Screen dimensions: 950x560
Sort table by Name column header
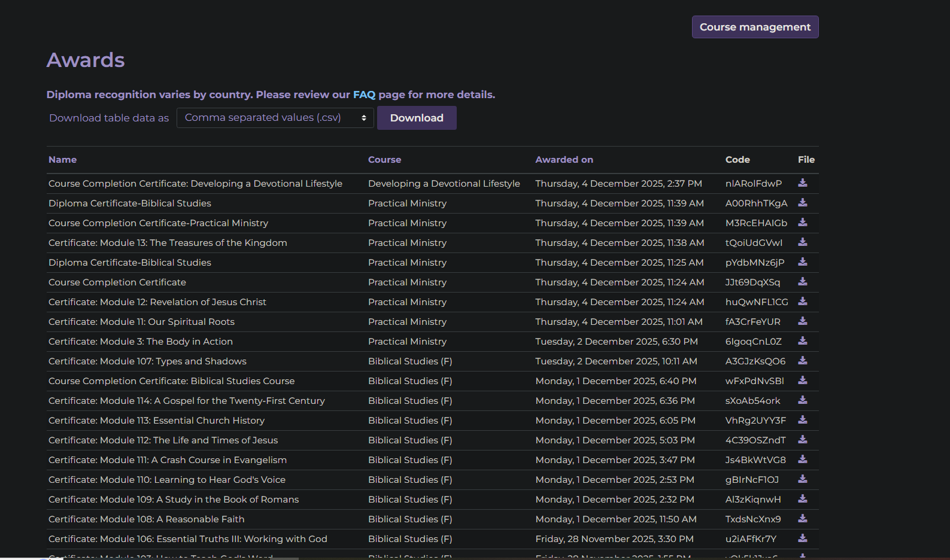coord(62,160)
